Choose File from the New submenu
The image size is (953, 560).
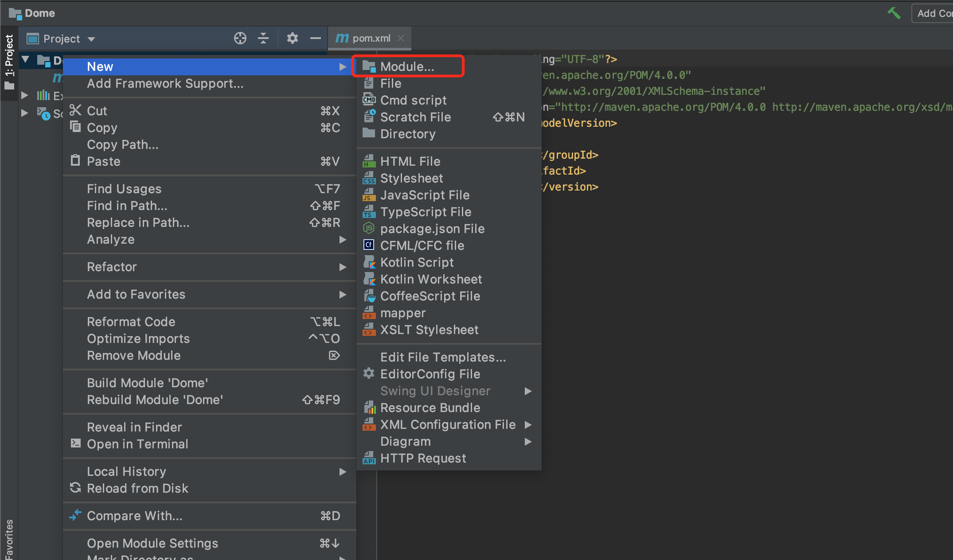point(449,83)
